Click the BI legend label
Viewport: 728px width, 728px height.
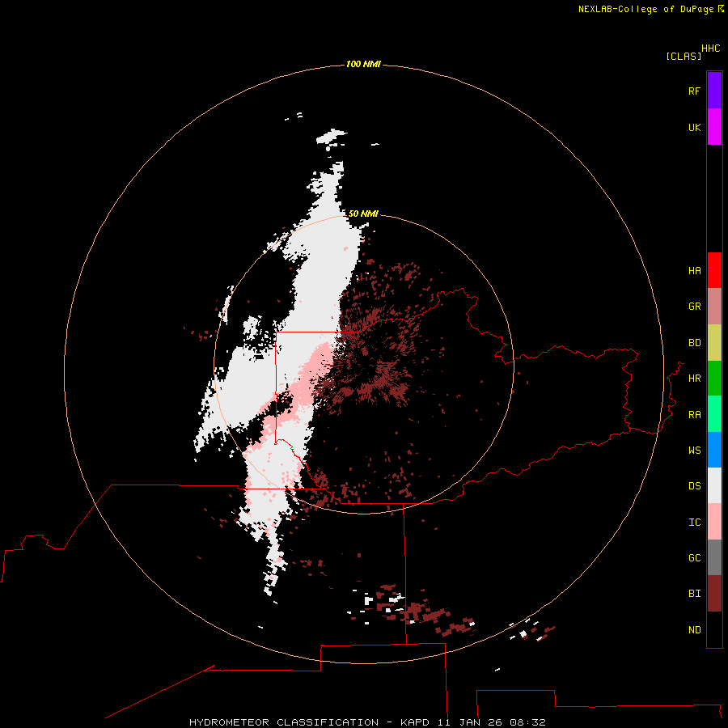[x=694, y=594]
